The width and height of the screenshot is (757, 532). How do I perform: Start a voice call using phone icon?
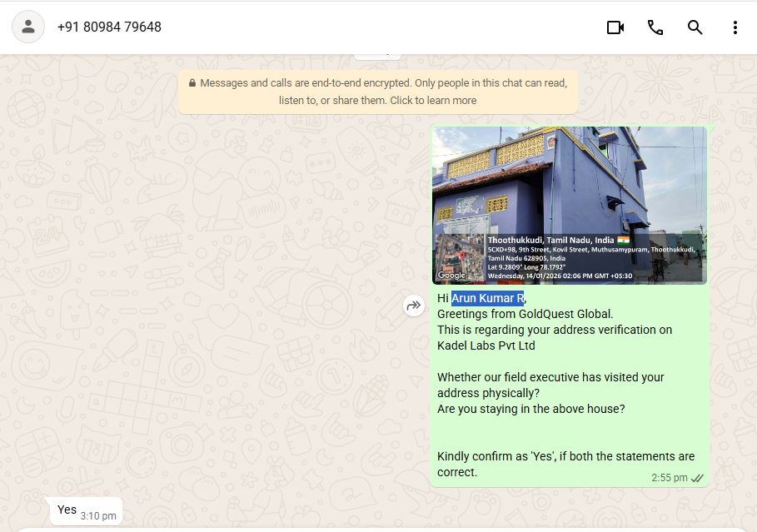(x=655, y=27)
